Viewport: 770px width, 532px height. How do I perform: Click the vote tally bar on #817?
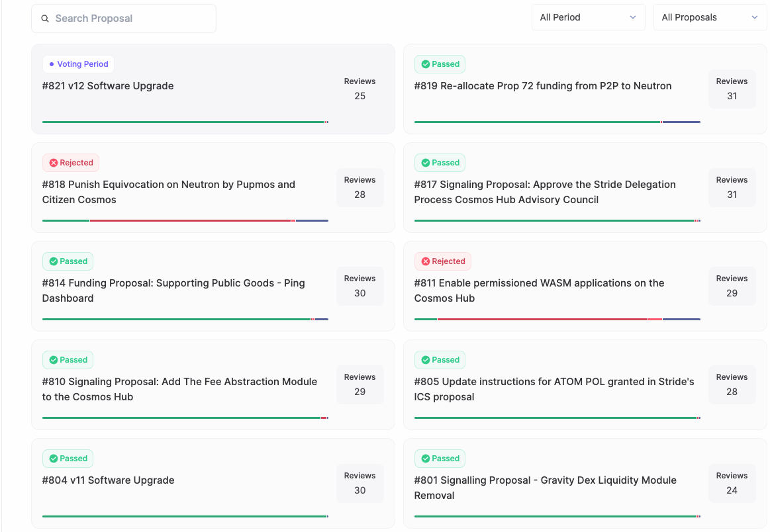coord(557,221)
